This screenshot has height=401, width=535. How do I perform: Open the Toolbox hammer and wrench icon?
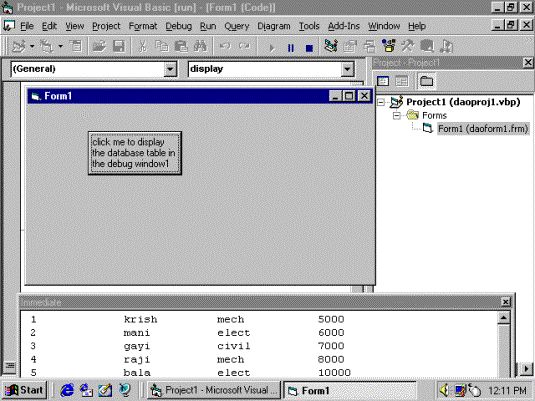point(408,46)
